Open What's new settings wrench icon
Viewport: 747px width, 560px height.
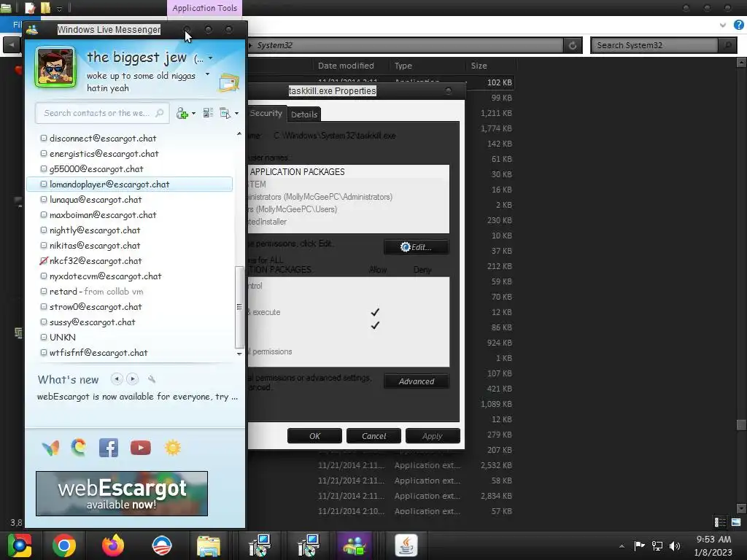[x=152, y=379]
